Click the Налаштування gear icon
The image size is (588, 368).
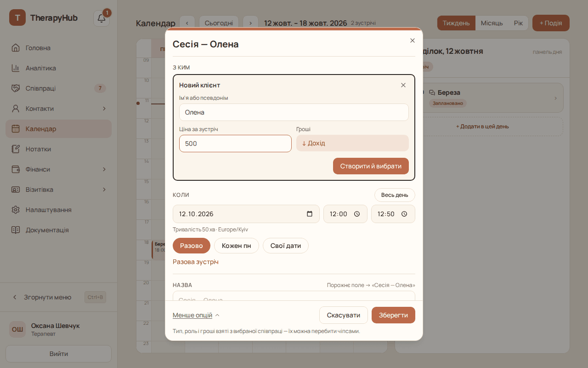pyautogui.click(x=16, y=210)
